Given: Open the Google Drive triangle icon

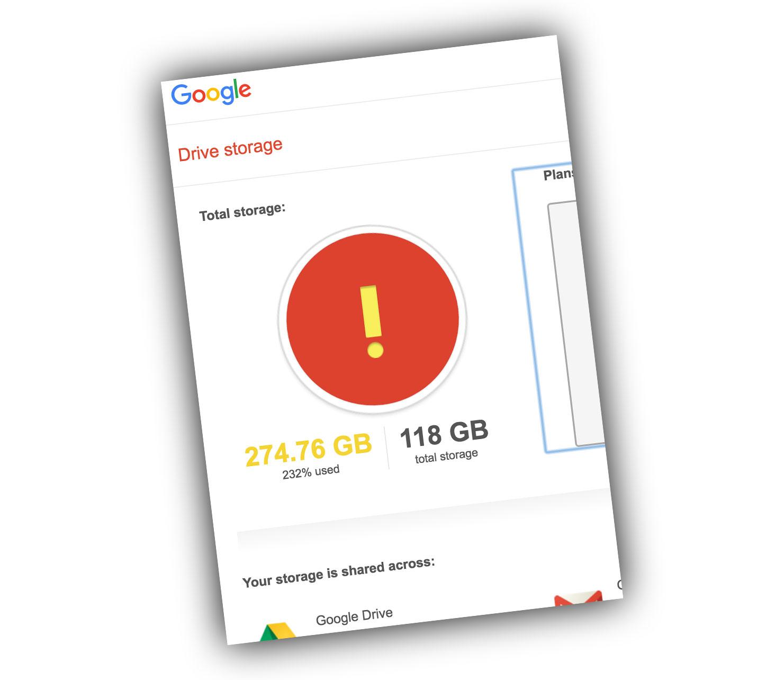Looking at the screenshot, I should click(278, 632).
